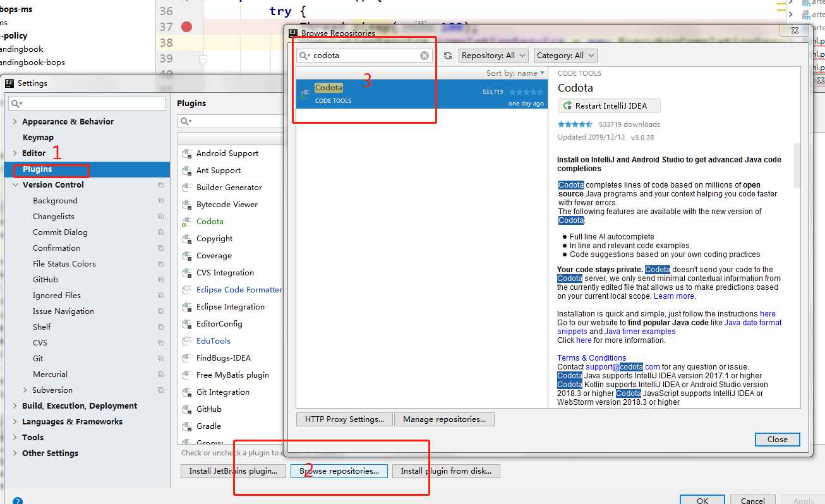
Task: Click the Eclipse Integration plugin icon
Action: (x=186, y=307)
